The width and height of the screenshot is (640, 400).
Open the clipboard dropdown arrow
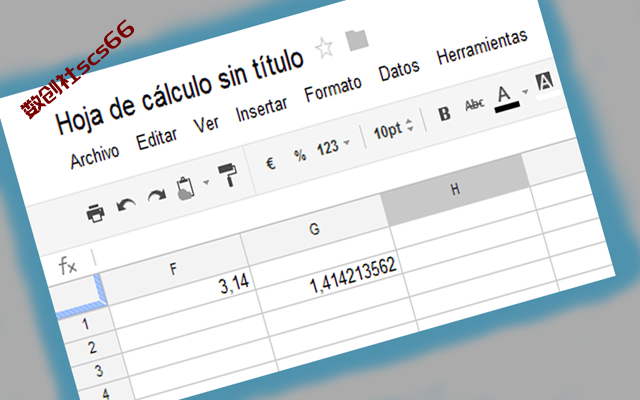coord(206,182)
